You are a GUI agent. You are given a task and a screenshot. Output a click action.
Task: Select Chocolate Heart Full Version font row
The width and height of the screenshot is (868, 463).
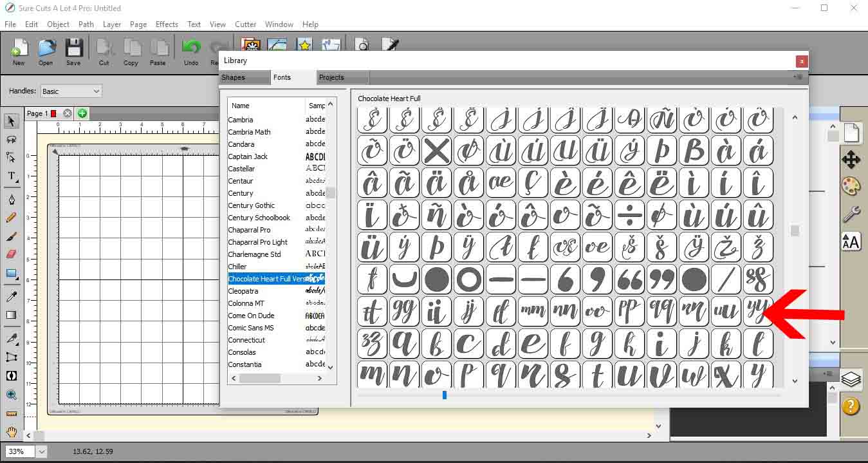click(277, 279)
